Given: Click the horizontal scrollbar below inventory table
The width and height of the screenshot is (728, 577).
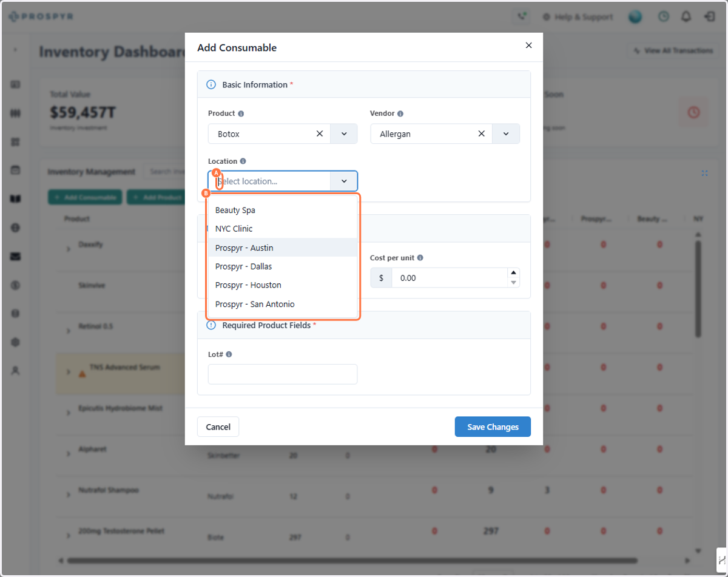Looking at the screenshot, I should pyautogui.click(x=352, y=560).
